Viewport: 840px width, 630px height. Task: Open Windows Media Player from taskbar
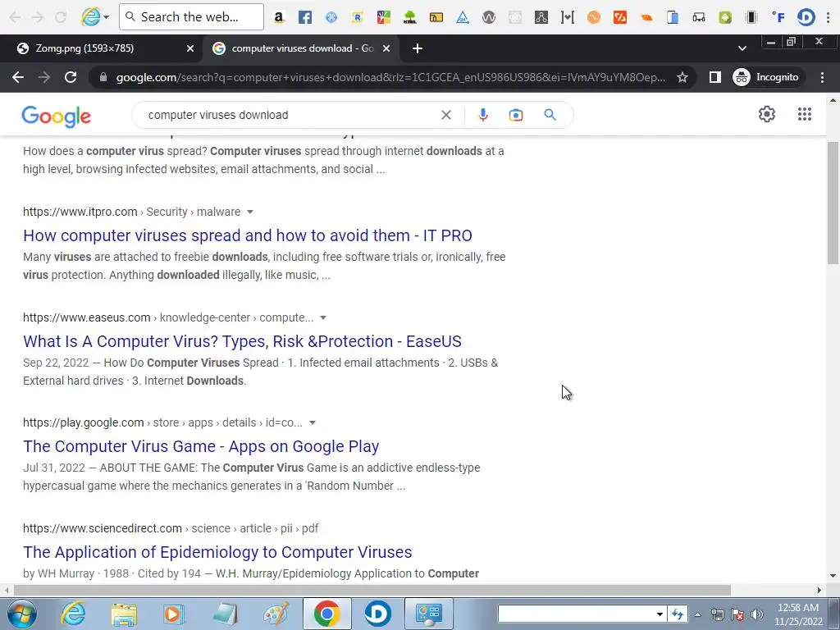pos(174,614)
